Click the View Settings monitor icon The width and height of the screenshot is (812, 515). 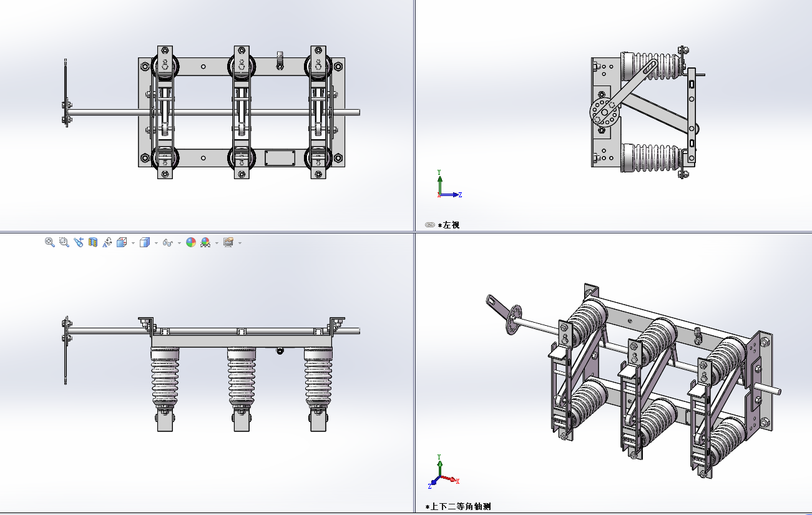click(228, 242)
